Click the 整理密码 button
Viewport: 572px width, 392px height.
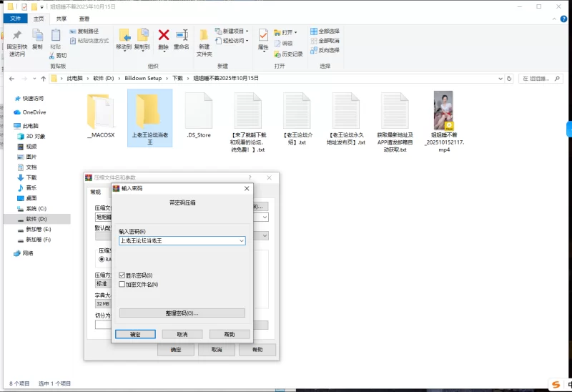(182, 313)
